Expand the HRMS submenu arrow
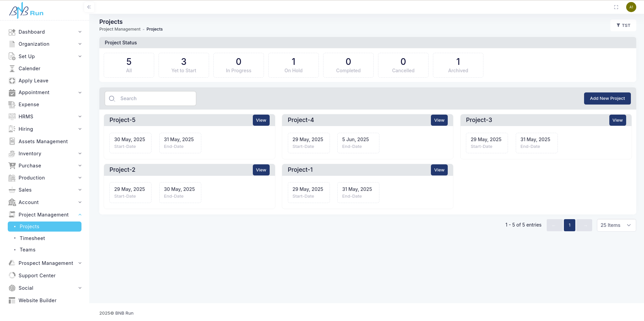Viewport: 644px width, 321px height. (80, 117)
